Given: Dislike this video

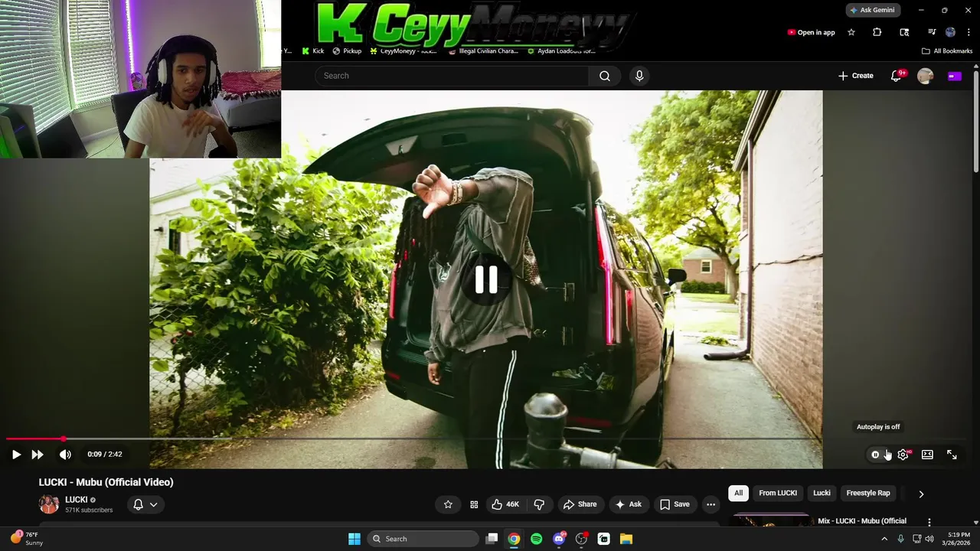Looking at the screenshot, I should 539,504.
